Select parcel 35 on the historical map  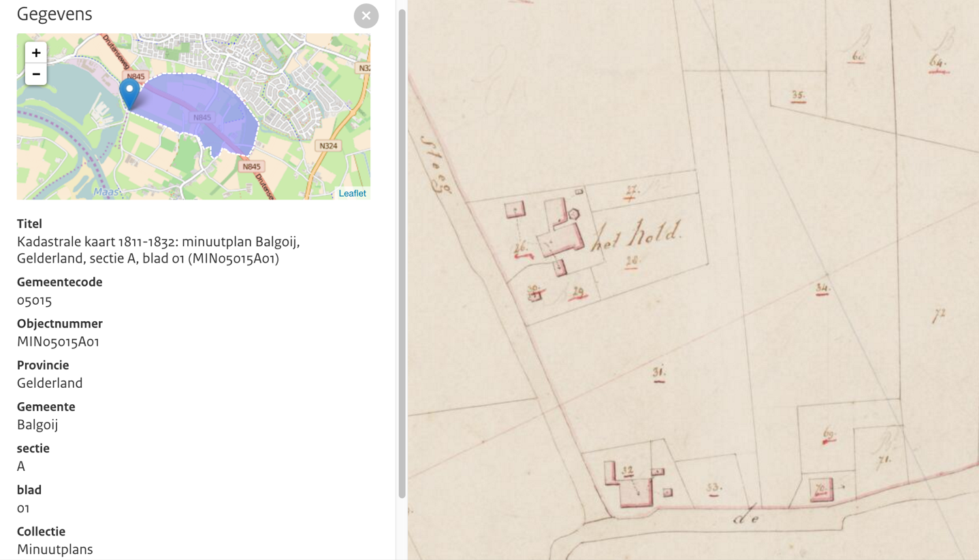tap(798, 96)
